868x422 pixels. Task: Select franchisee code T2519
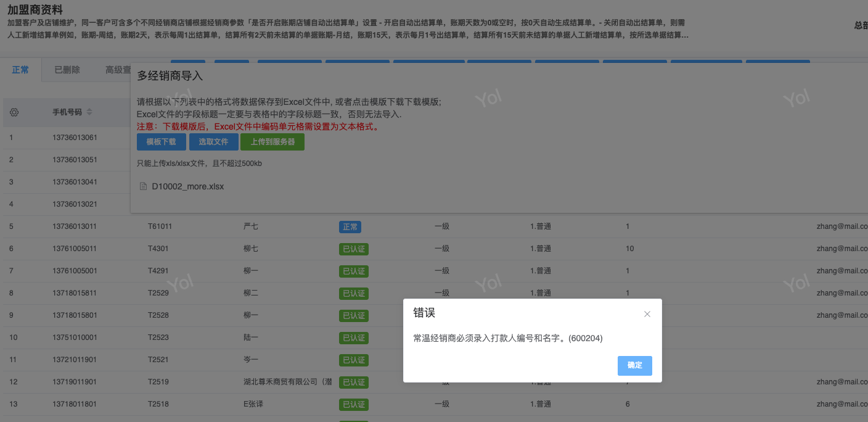point(158,382)
